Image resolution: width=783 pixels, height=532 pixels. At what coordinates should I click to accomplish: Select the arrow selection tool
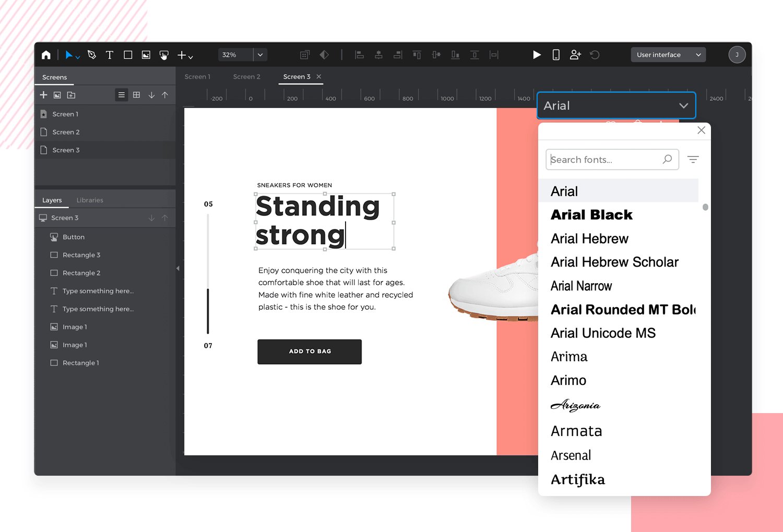[69, 55]
